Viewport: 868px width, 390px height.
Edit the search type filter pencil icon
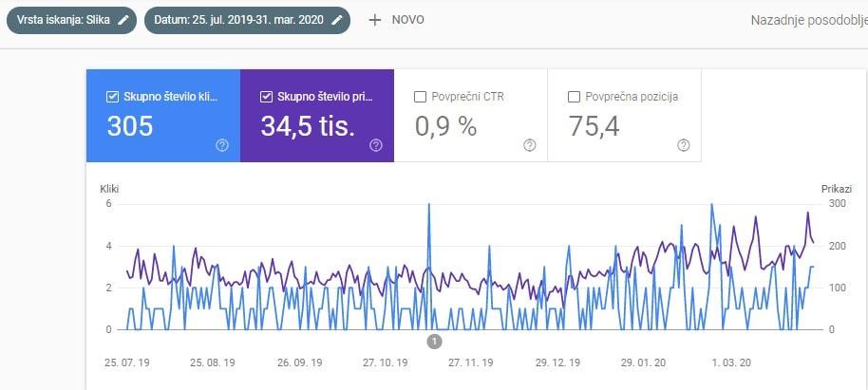click(x=123, y=21)
